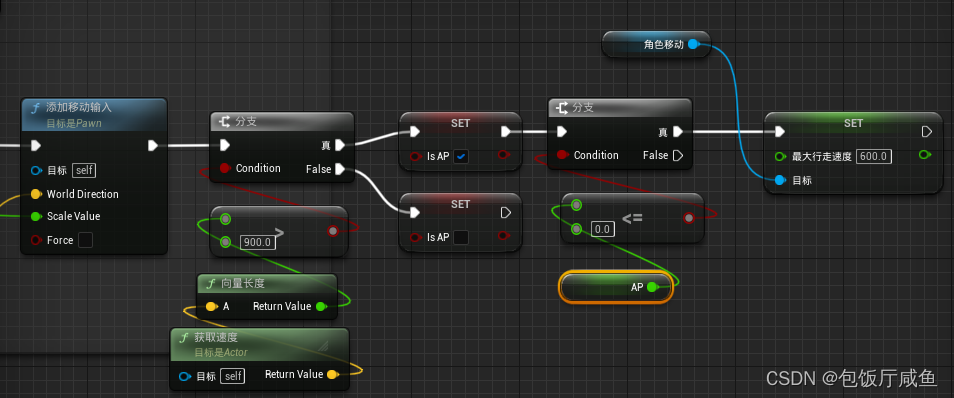Select the 添加移动输入 node title
The image size is (954, 398).
[x=79, y=108]
